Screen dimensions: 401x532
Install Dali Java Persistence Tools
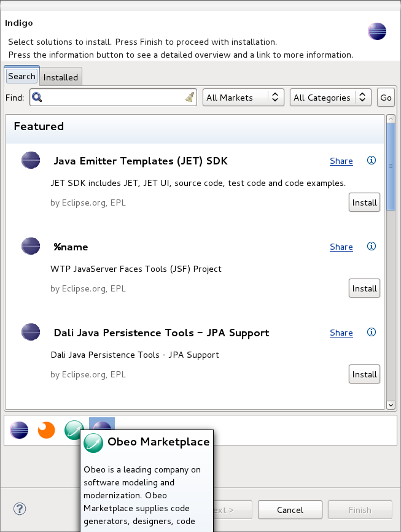[x=364, y=374]
